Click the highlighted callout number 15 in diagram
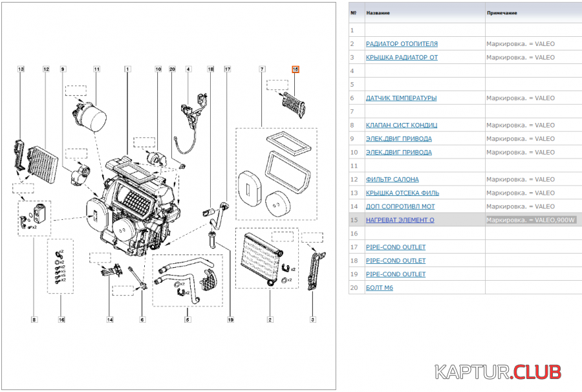This screenshot has width=582, height=392. pyautogui.click(x=296, y=69)
